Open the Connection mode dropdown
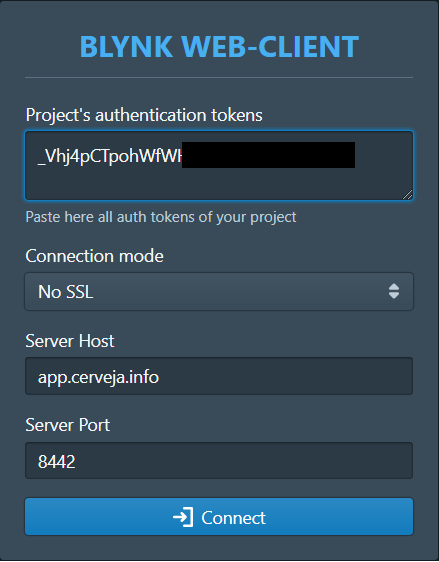 219,291
